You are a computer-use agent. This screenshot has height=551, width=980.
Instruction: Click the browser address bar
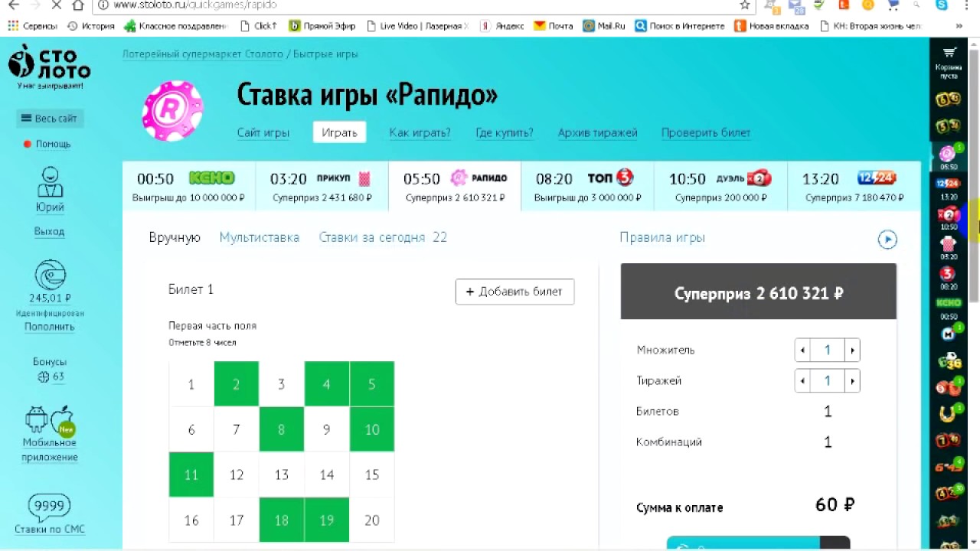pos(425,5)
